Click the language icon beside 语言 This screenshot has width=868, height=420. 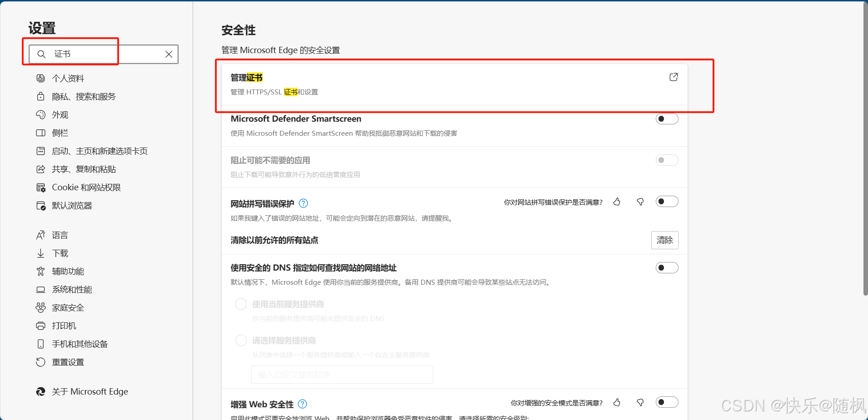pyautogui.click(x=40, y=235)
